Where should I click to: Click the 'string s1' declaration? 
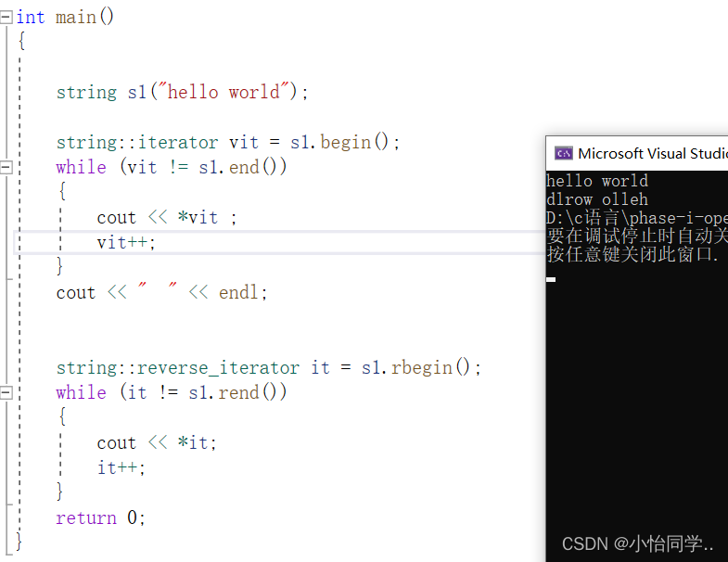pyautogui.click(x=182, y=92)
